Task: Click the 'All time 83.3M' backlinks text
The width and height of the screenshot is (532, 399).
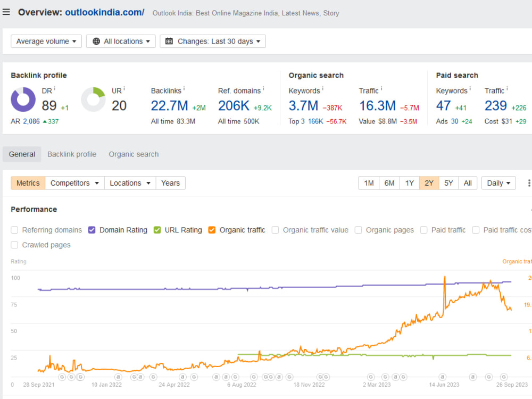Action: [173, 121]
